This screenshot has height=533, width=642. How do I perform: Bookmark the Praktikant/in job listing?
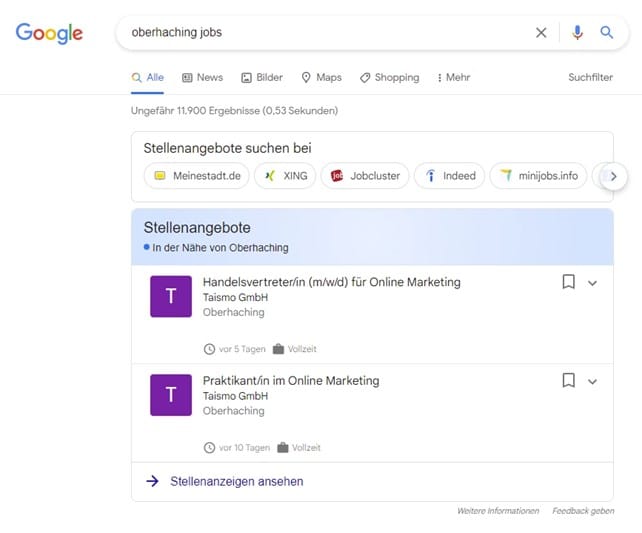[x=568, y=380]
